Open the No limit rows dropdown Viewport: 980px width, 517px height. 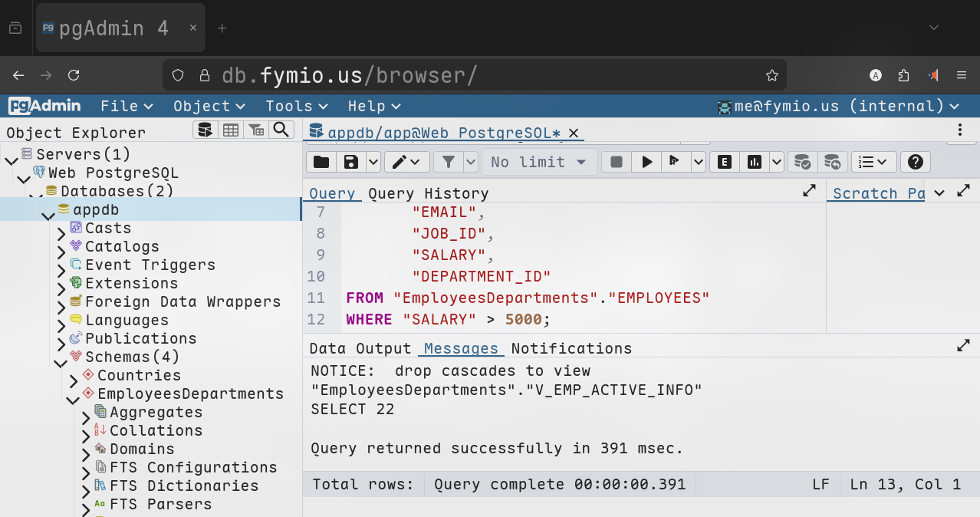coord(539,162)
